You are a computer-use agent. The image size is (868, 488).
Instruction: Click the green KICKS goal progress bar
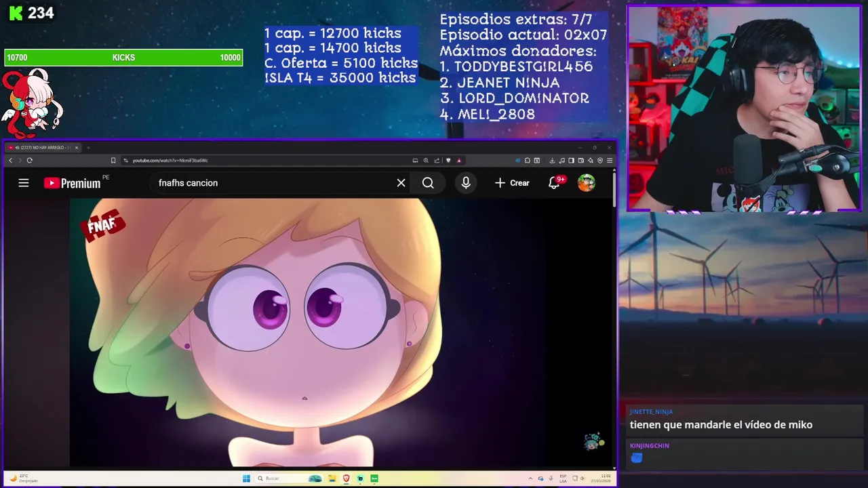pyautogui.click(x=123, y=58)
